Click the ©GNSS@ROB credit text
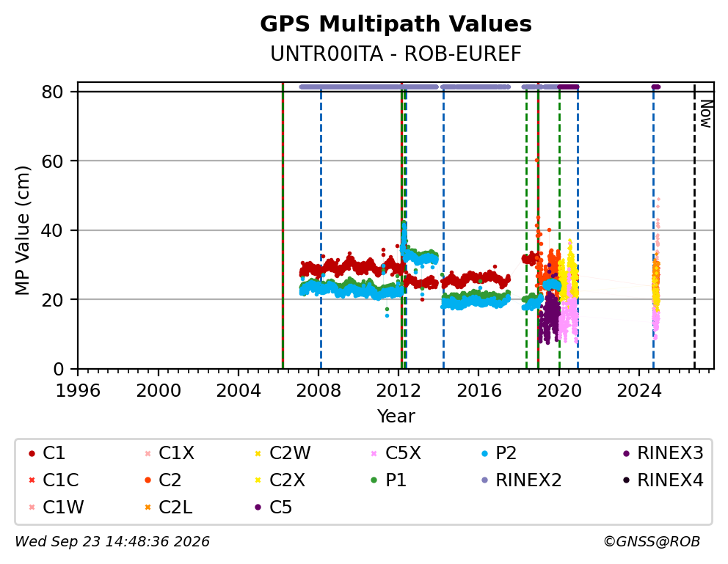The width and height of the screenshot is (728, 564). pos(652,541)
